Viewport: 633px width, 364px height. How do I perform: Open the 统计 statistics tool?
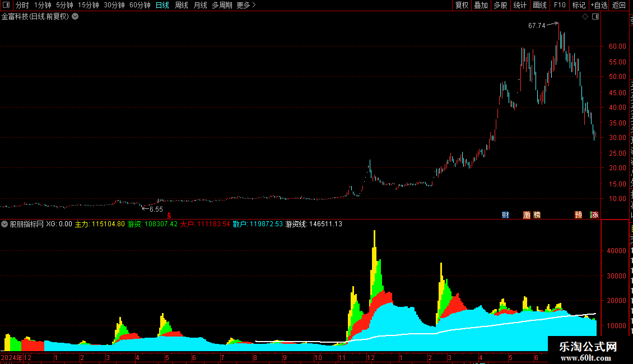click(520, 5)
